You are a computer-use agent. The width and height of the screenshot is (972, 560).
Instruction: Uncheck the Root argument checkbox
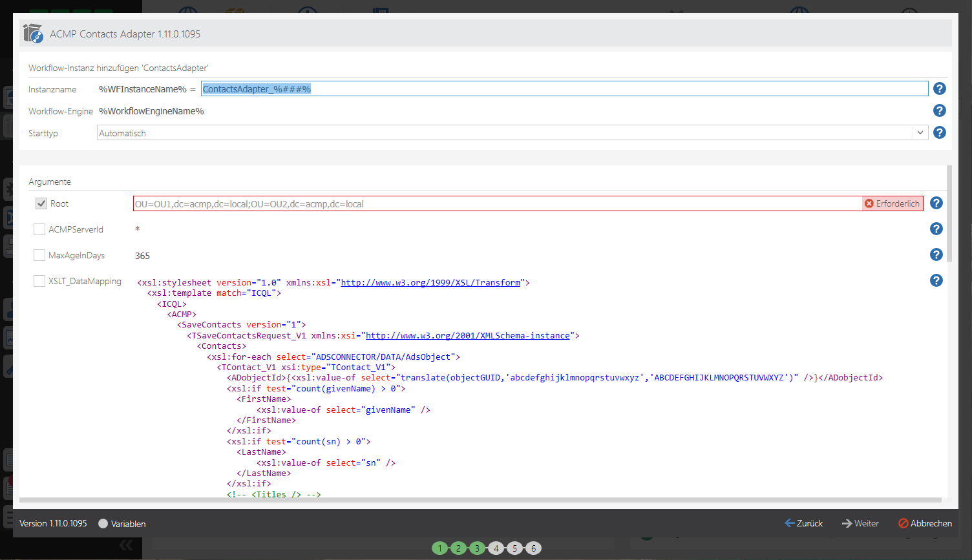pyautogui.click(x=41, y=203)
